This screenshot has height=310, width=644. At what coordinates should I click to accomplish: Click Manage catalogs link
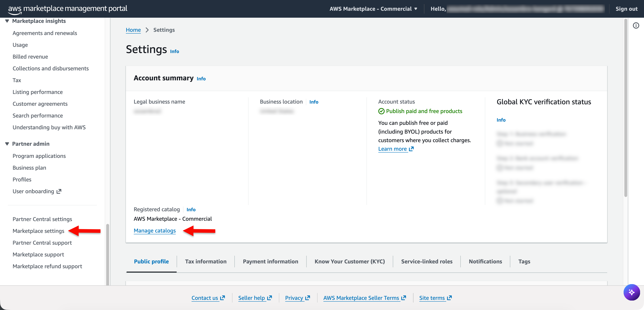click(x=155, y=231)
